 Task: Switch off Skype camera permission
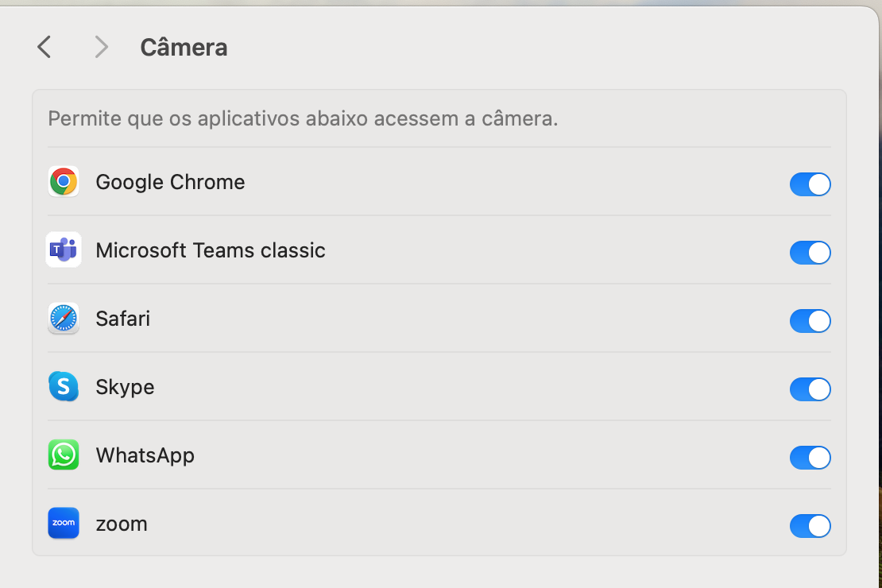click(810, 389)
